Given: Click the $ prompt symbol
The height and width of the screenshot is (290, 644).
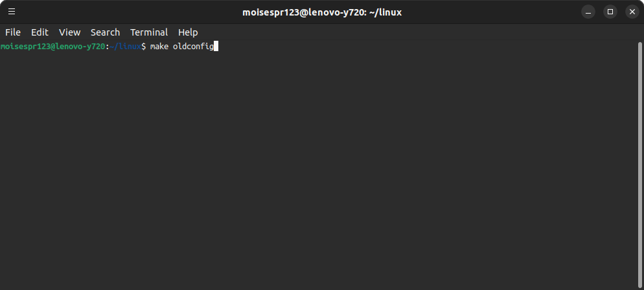Looking at the screenshot, I should click(x=143, y=47).
